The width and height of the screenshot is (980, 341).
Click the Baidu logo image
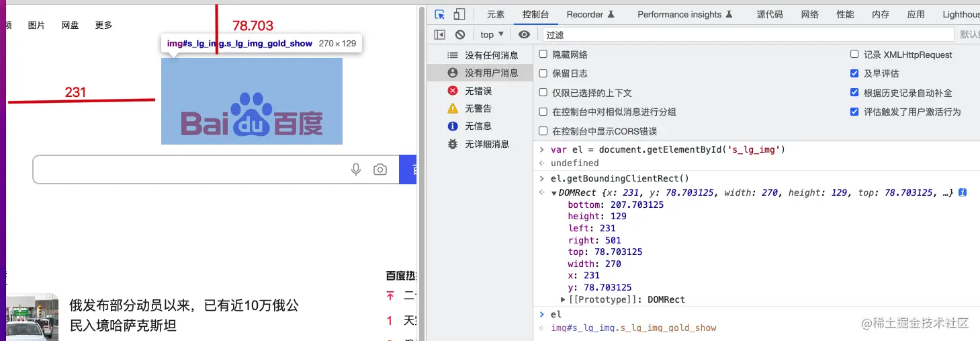click(252, 101)
